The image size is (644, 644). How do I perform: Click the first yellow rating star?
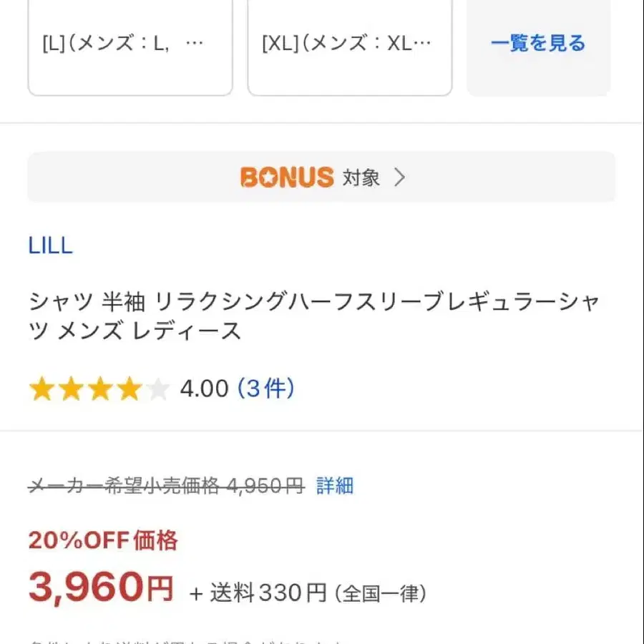(x=42, y=389)
